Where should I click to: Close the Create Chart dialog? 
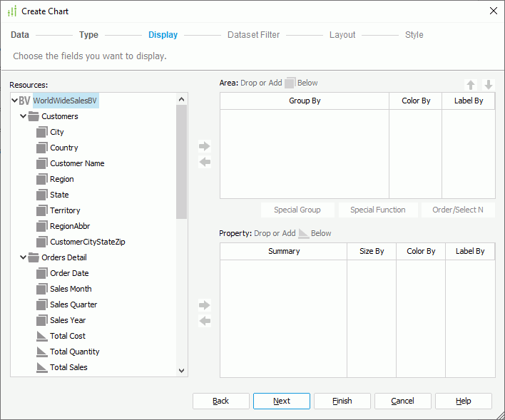pos(493,11)
